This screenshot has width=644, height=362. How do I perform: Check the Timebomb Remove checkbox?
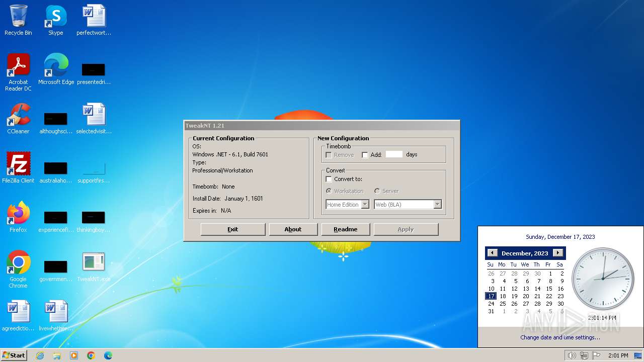click(x=329, y=155)
